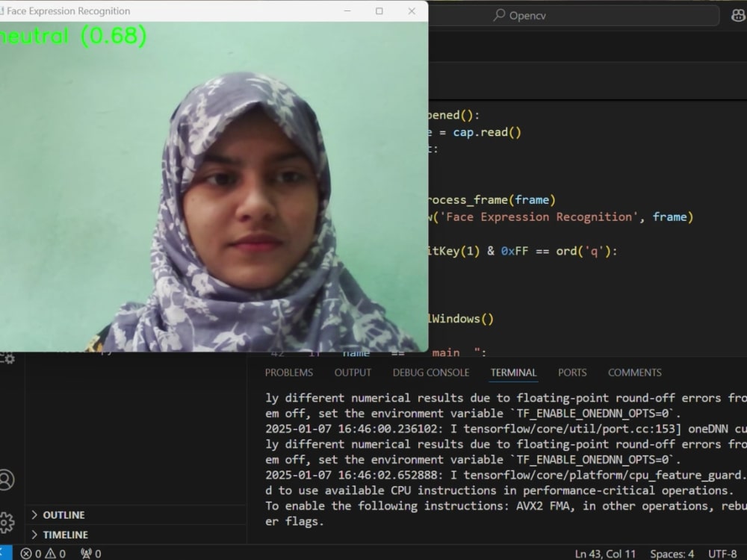Open the Copilot icon beside search bar
Image resolution: width=747 pixels, height=560 pixels.
[738, 16]
